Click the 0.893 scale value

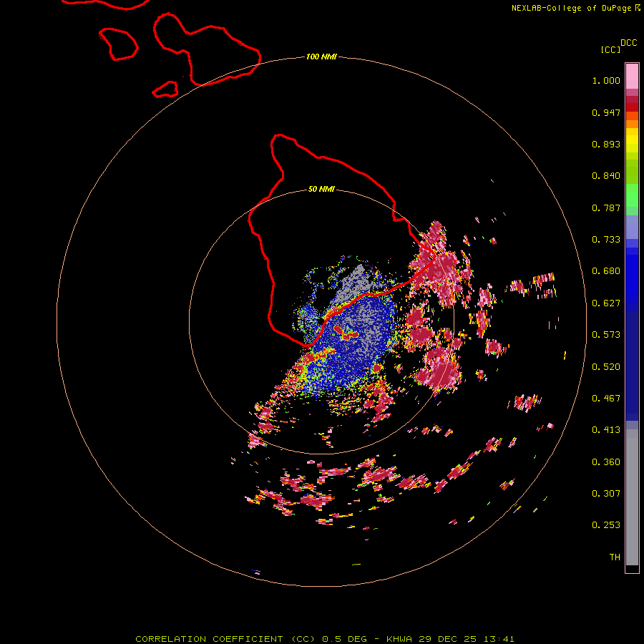point(606,144)
